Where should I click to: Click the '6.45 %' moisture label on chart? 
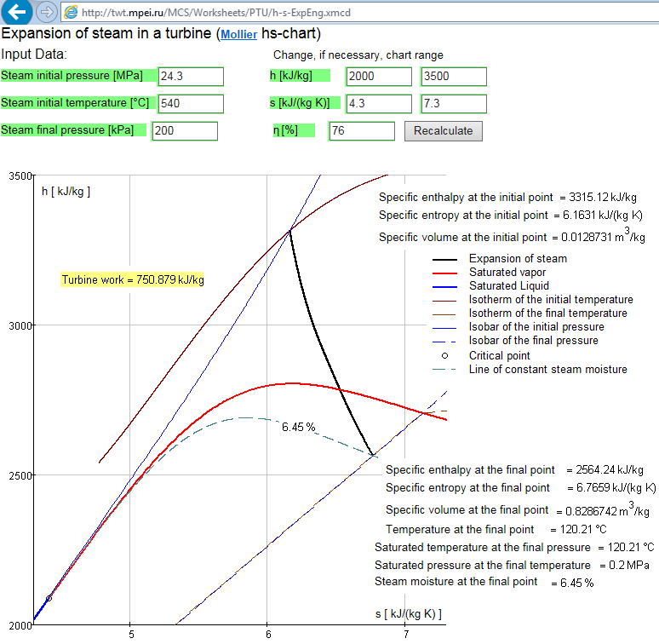298,427
